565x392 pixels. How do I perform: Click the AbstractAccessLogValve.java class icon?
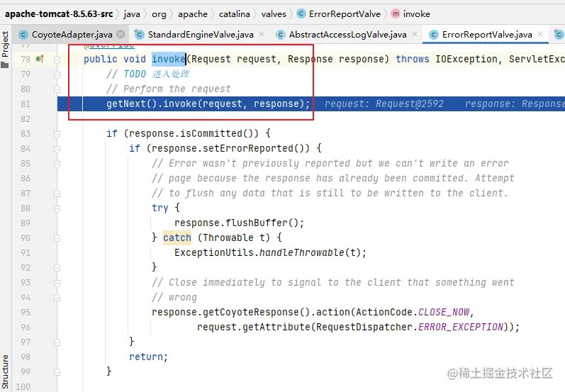click(x=280, y=35)
